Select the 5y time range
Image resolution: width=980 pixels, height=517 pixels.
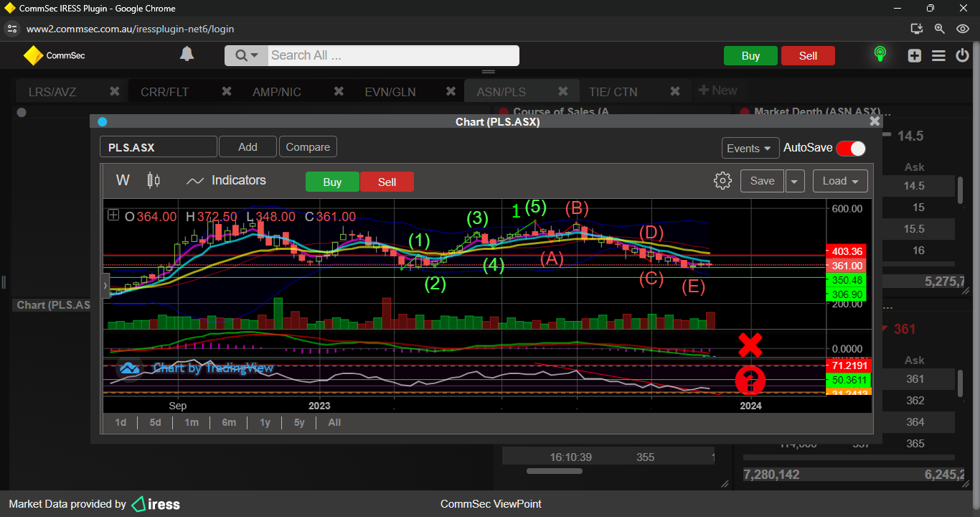coord(299,422)
